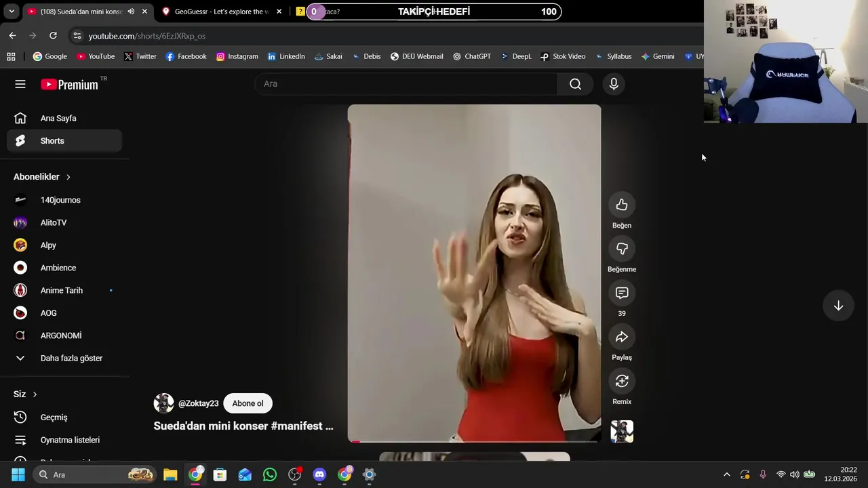Open the Remix option

pyautogui.click(x=622, y=382)
